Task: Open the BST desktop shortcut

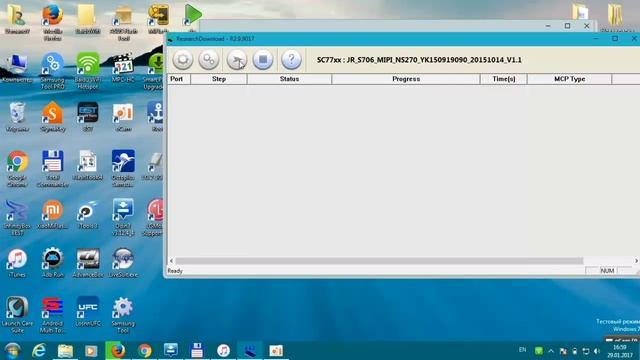Action: coord(88,117)
